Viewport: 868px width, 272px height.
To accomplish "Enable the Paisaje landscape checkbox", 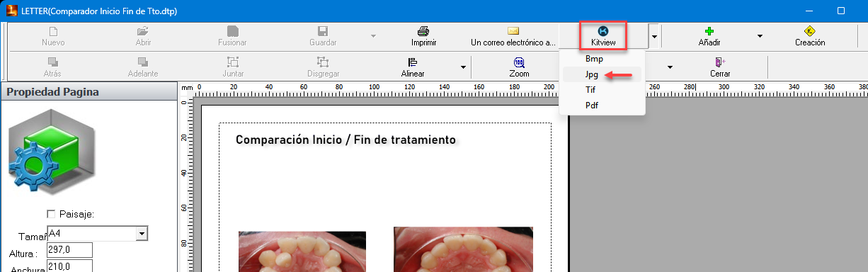I will click(50, 214).
